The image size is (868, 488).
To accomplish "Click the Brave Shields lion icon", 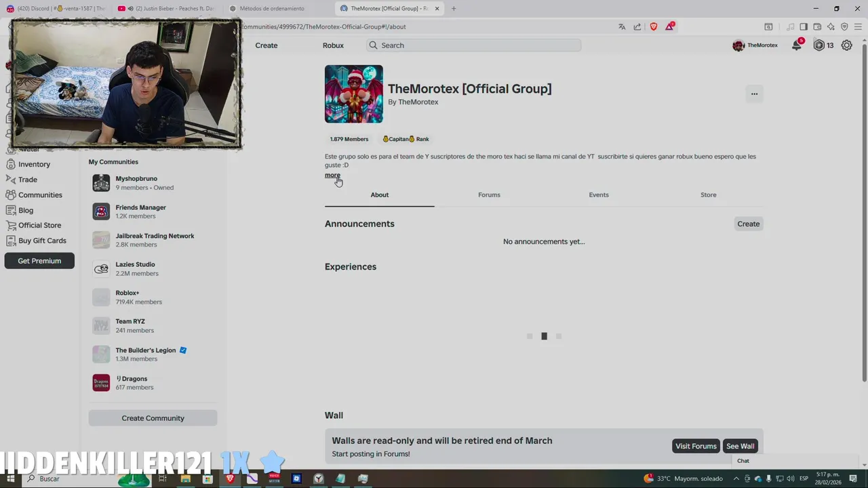I will tap(654, 26).
